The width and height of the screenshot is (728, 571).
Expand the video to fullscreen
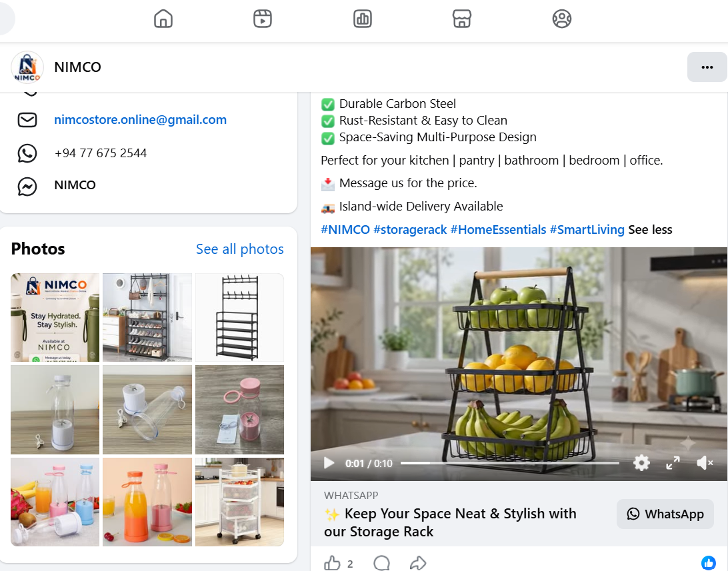(x=673, y=463)
